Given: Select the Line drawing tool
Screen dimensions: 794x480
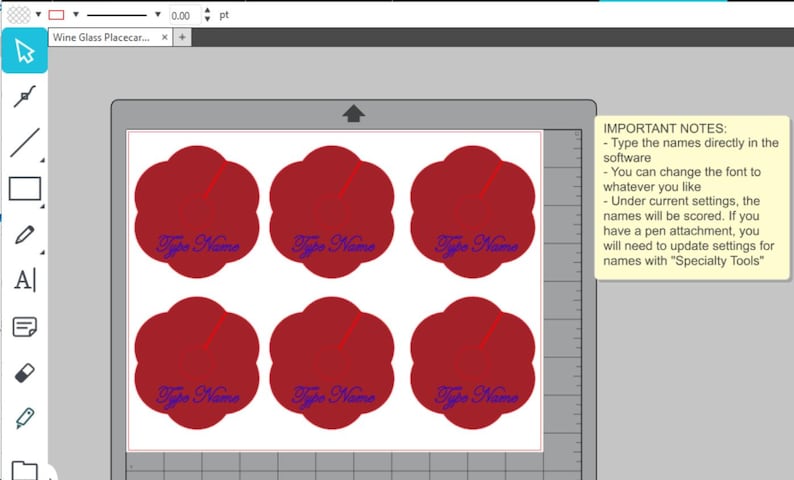Looking at the screenshot, I should [24, 143].
